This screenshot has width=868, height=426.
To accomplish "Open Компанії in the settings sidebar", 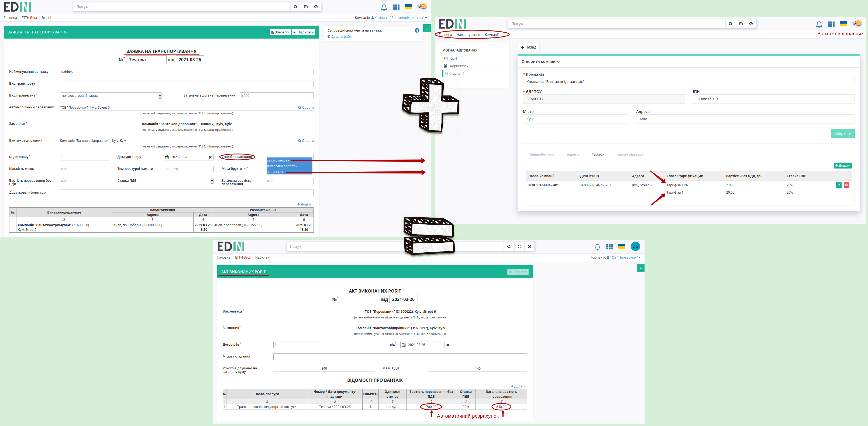I will pos(457,73).
